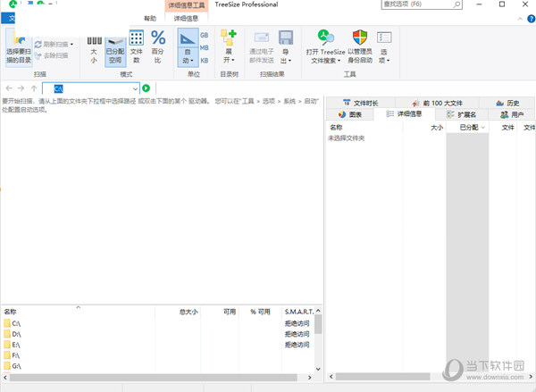Click details panel horizontal scrollbar left arrow
Image resolution: width=536 pixels, height=392 pixels.
pyautogui.click(x=331, y=376)
